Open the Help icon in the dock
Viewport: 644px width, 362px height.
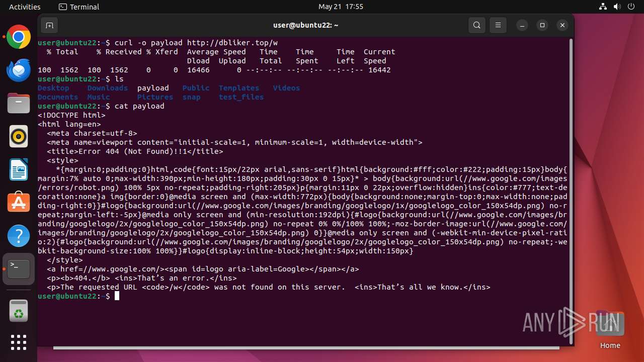point(19,235)
